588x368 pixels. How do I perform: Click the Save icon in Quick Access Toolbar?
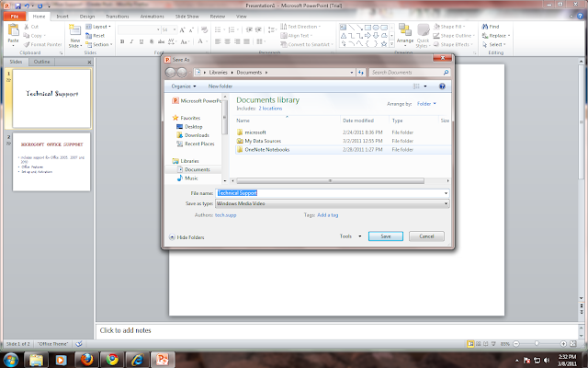(x=18, y=6)
